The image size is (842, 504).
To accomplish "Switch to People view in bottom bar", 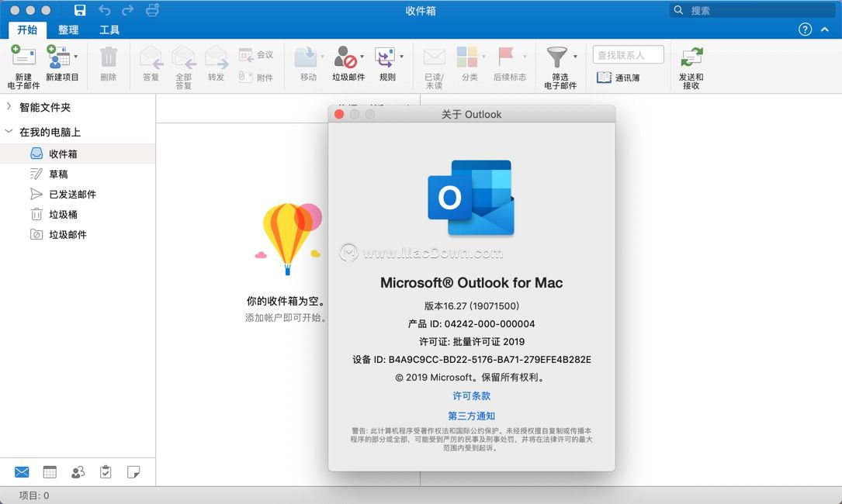I will tap(78, 471).
